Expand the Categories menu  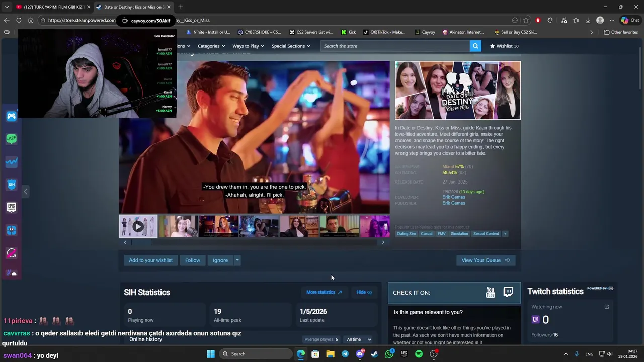point(211,46)
